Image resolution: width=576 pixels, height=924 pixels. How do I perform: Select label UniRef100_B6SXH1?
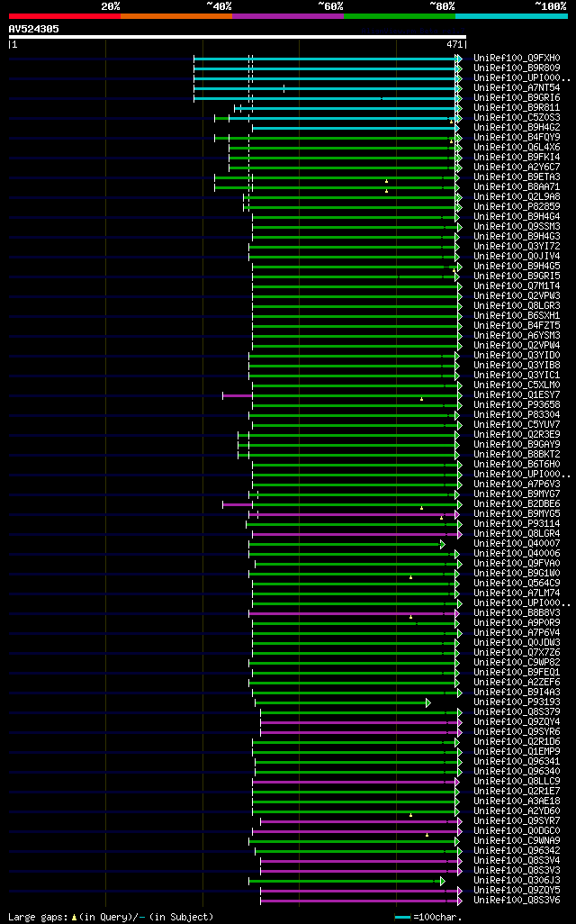point(517,316)
